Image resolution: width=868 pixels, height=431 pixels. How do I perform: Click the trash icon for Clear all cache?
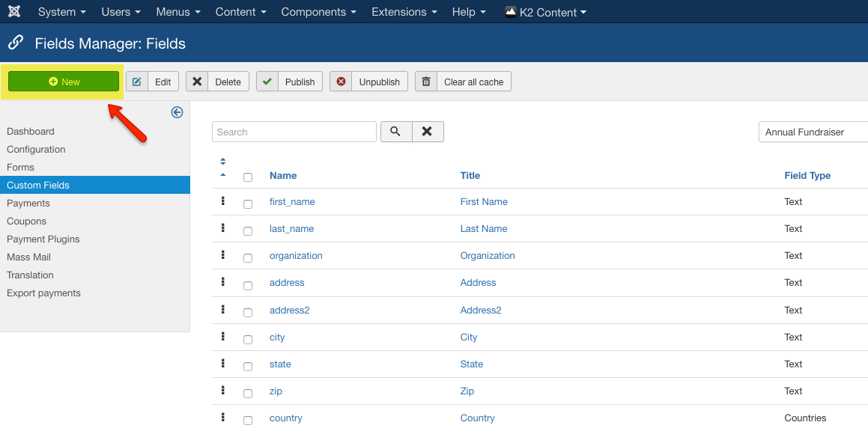point(426,82)
